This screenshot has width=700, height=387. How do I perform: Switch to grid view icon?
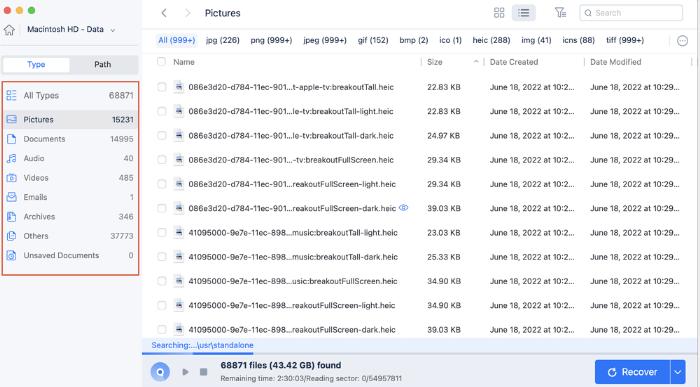click(x=499, y=13)
